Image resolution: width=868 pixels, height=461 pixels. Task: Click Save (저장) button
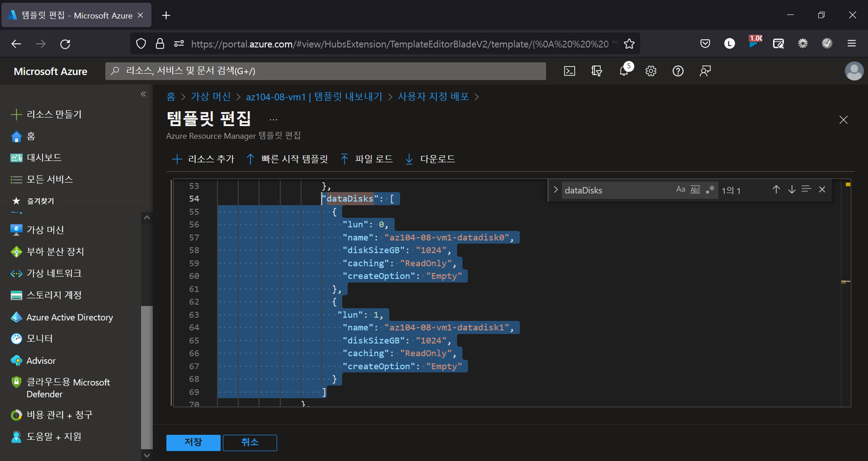point(193,442)
